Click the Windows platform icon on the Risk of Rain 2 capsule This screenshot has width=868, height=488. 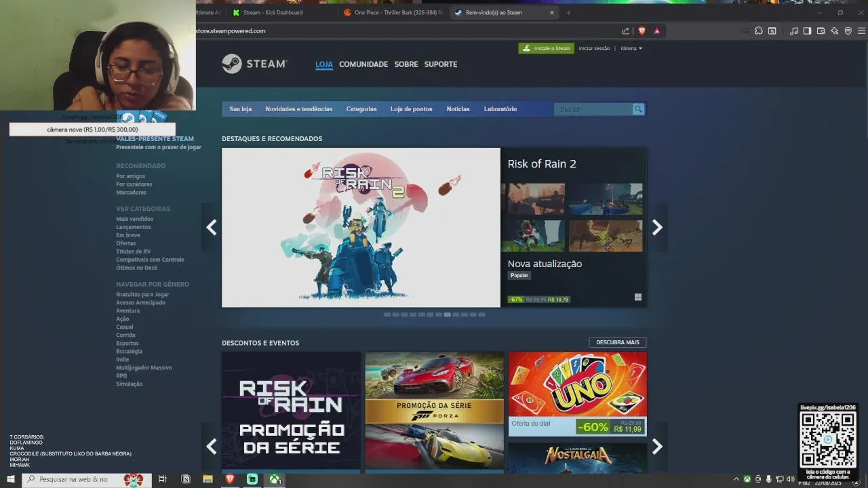[638, 297]
